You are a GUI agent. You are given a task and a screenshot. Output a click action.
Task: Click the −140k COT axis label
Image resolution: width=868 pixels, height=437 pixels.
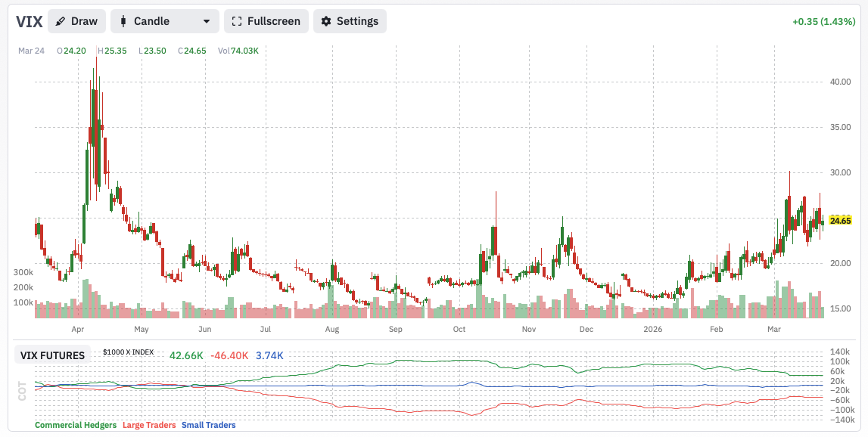842,420
